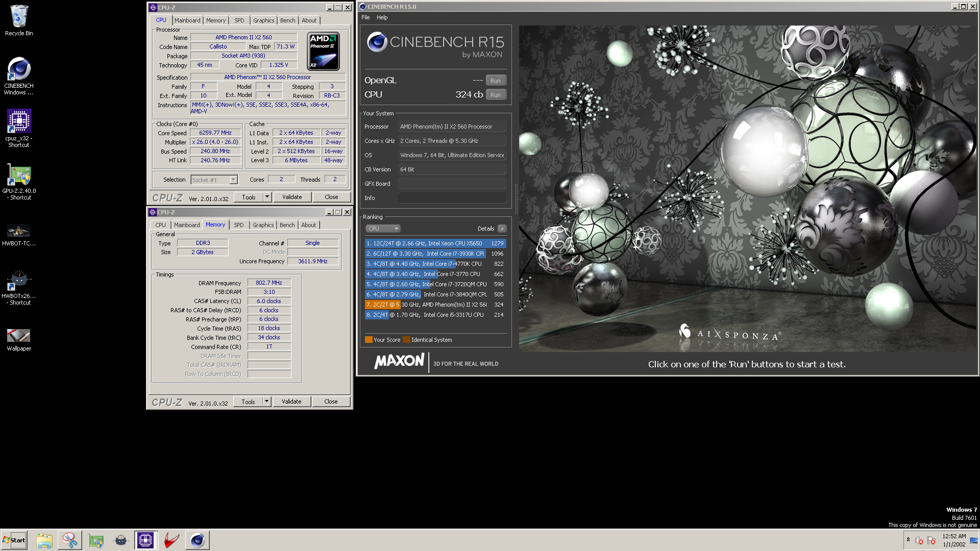Click Close button in lower CPU-Z window
Image resolution: width=980 pixels, height=551 pixels.
tap(331, 402)
